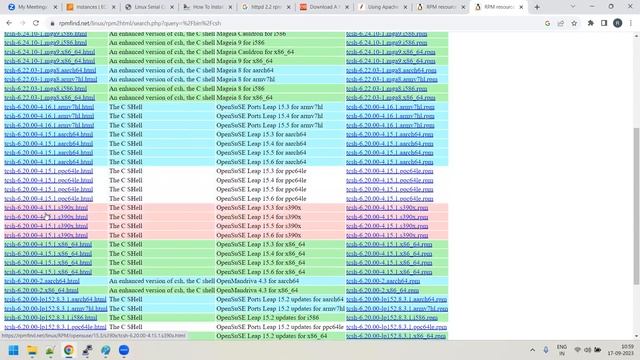Click 'The C SHell' in Leap 15.6 aarch64 row
The height and width of the screenshot is (360, 640).
[x=126, y=162]
